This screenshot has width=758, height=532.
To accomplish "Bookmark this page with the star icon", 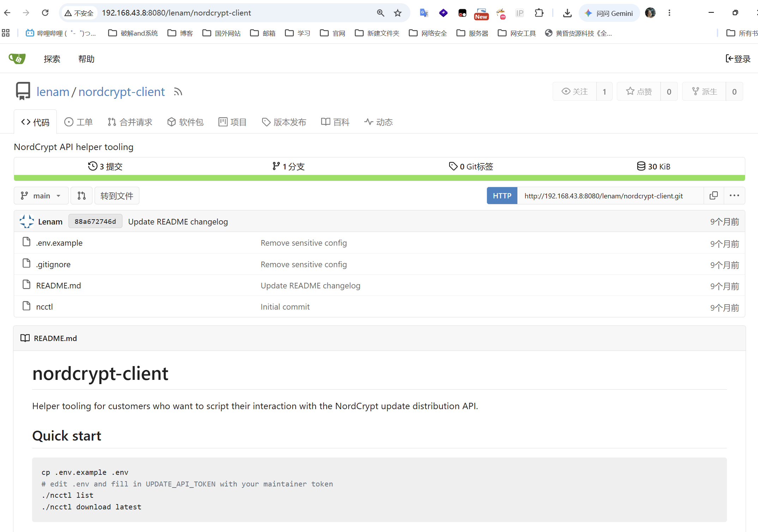I will 398,13.
